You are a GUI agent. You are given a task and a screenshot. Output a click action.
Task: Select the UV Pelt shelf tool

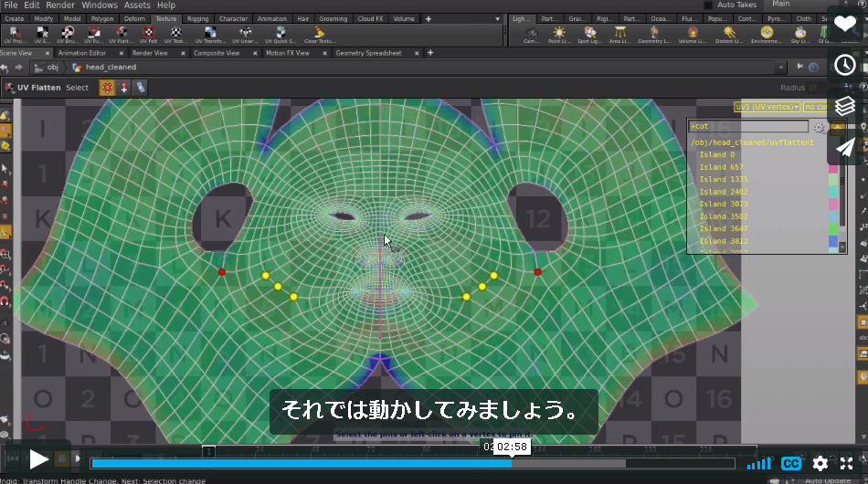(148, 35)
